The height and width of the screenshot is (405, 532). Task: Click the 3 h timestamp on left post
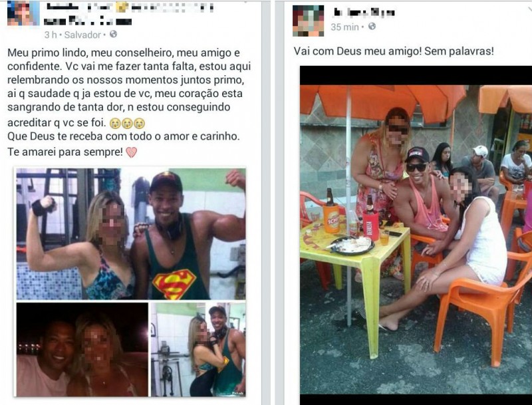[51, 35]
